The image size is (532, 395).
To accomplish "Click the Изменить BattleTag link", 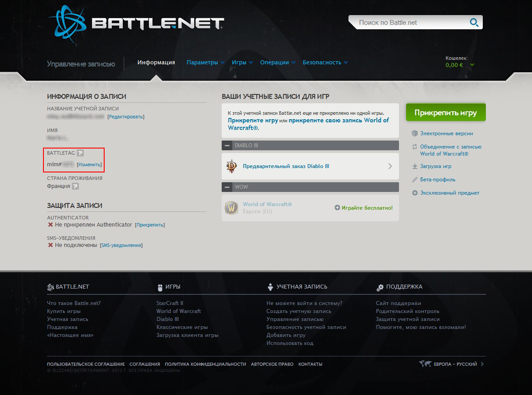I will [x=89, y=164].
